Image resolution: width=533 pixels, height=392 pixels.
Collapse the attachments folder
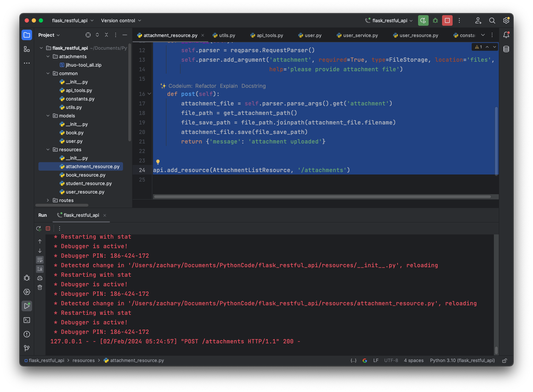coord(48,56)
